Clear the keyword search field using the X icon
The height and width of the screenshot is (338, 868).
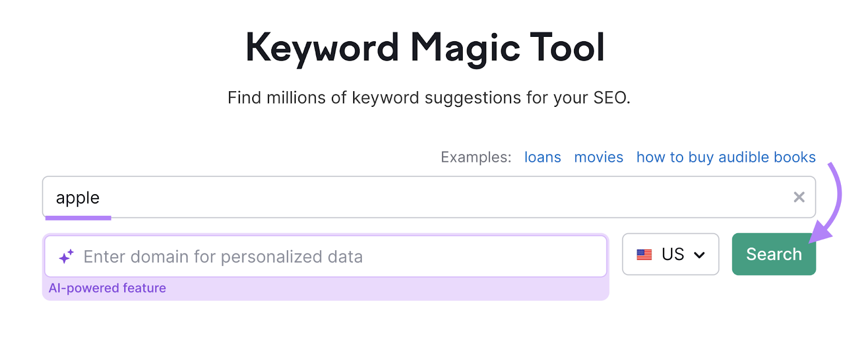pos(799,197)
